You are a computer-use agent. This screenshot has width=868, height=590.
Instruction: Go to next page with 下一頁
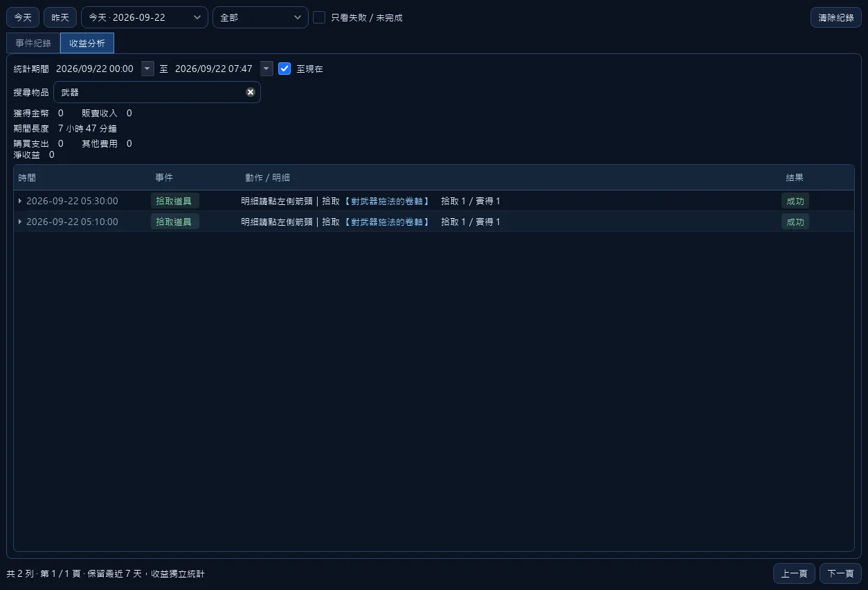coord(840,573)
